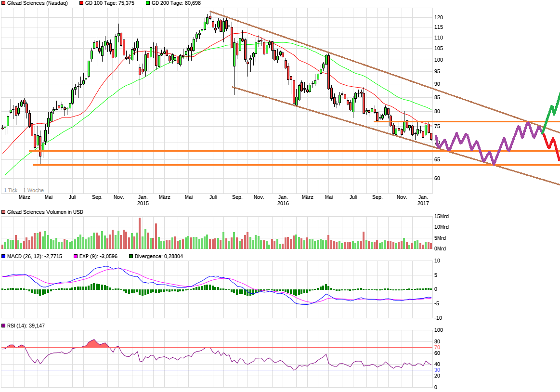Click the green GD 200 Tage legend swatch
The image size is (560, 392).
pyautogui.click(x=148, y=3)
